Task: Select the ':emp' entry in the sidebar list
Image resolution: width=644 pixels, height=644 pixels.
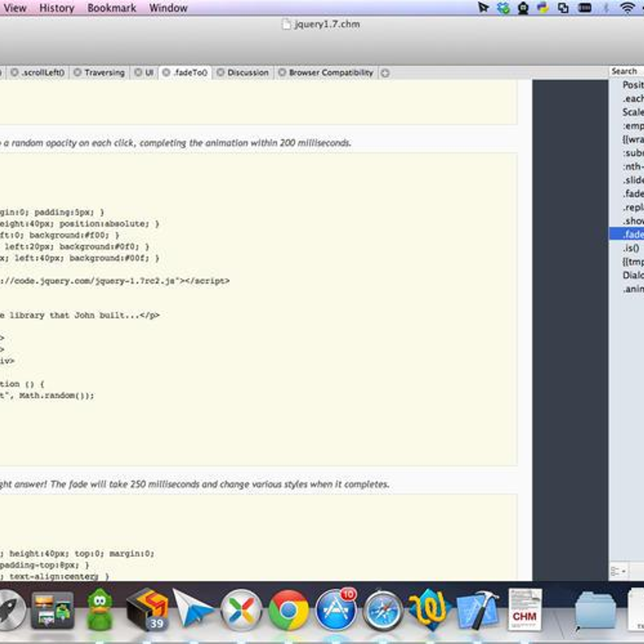Action: [x=627, y=126]
